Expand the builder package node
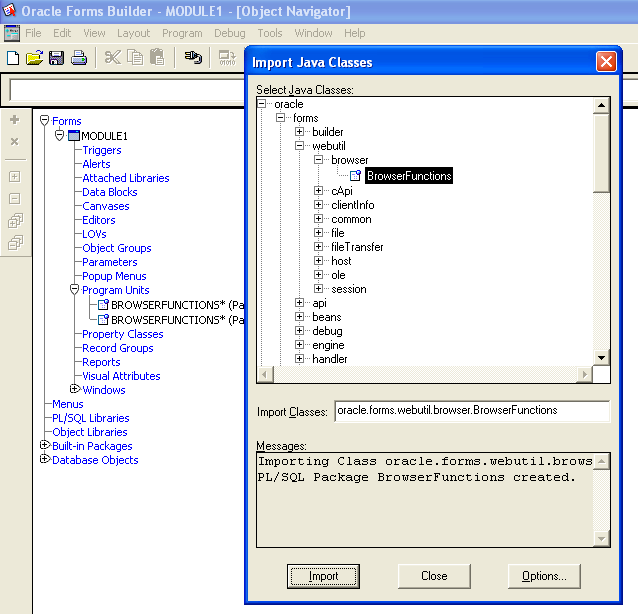The width and height of the screenshot is (638, 614). coord(300,132)
